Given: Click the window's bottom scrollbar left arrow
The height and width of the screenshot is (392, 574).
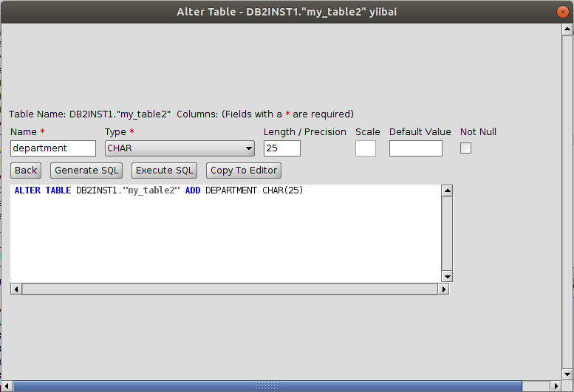Looking at the screenshot, I should 7,386.
